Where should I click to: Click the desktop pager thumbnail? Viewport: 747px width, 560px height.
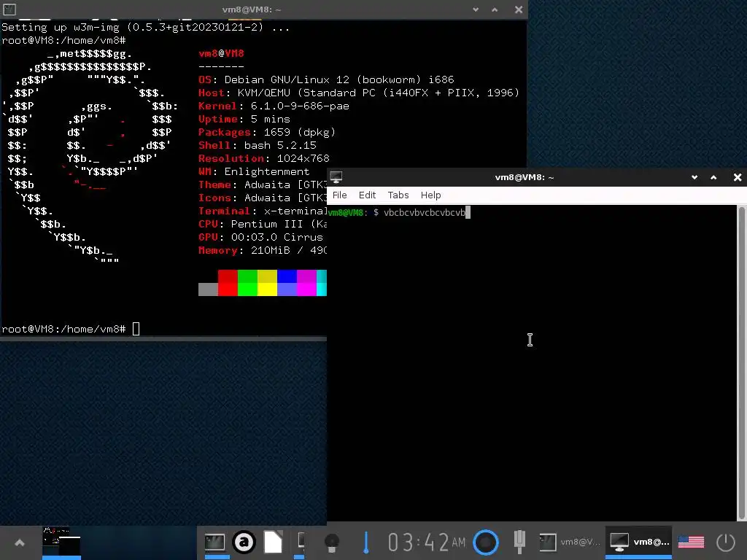(x=61, y=541)
